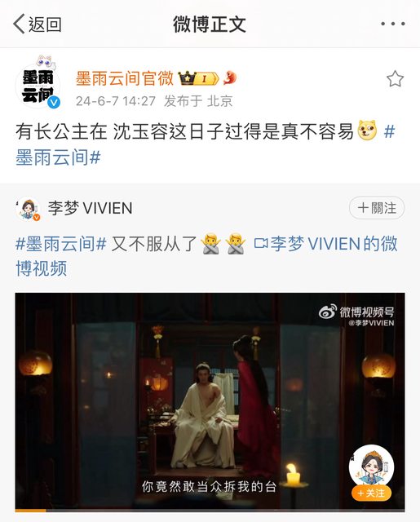Open the three-dot more options menu
Viewport: 420px width, 522px height.
(393, 24)
